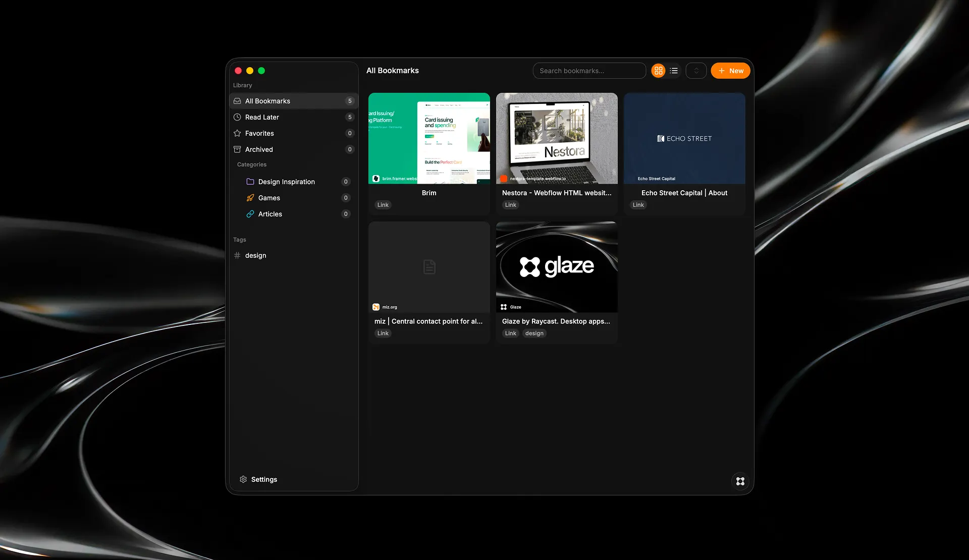Click the yellow minimize window button
Viewport: 969px width, 560px height.
click(x=250, y=71)
